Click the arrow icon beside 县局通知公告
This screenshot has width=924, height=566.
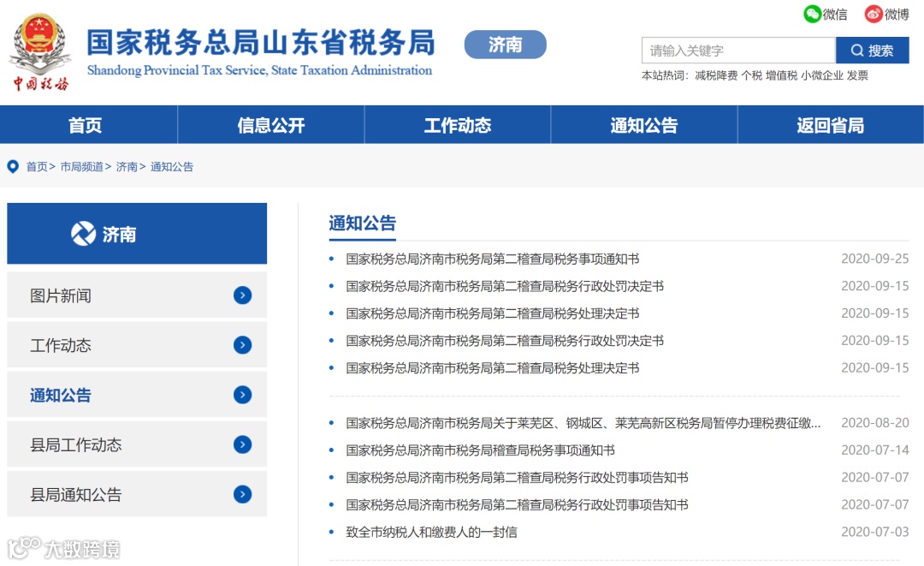pos(242,494)
